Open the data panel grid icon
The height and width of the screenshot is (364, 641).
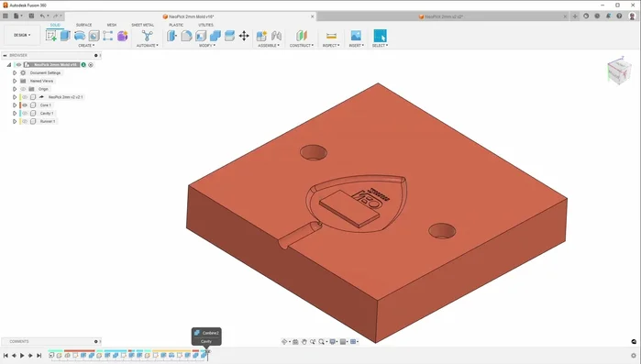[6, 16]
